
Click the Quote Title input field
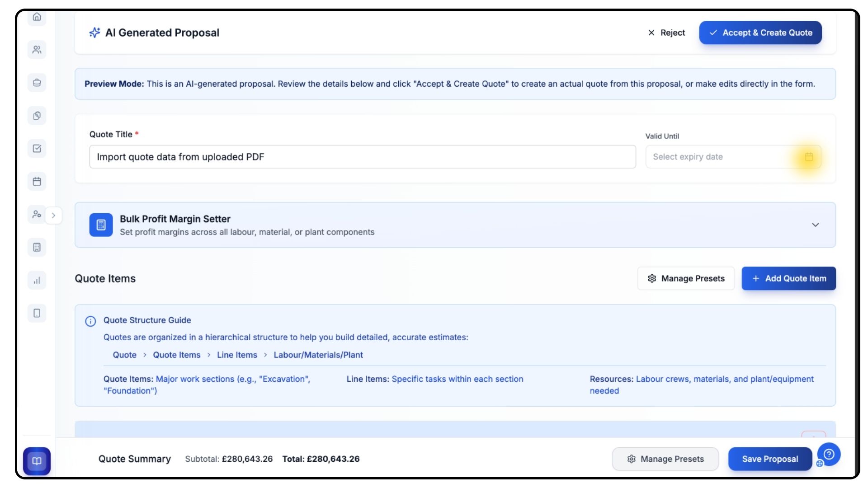pos(362,157)
